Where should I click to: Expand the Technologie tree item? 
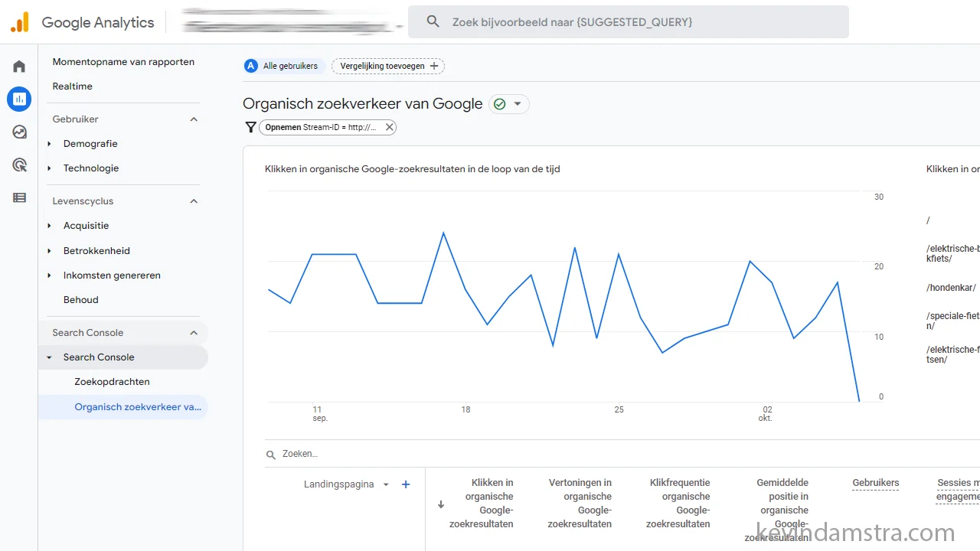coord(50,168)
